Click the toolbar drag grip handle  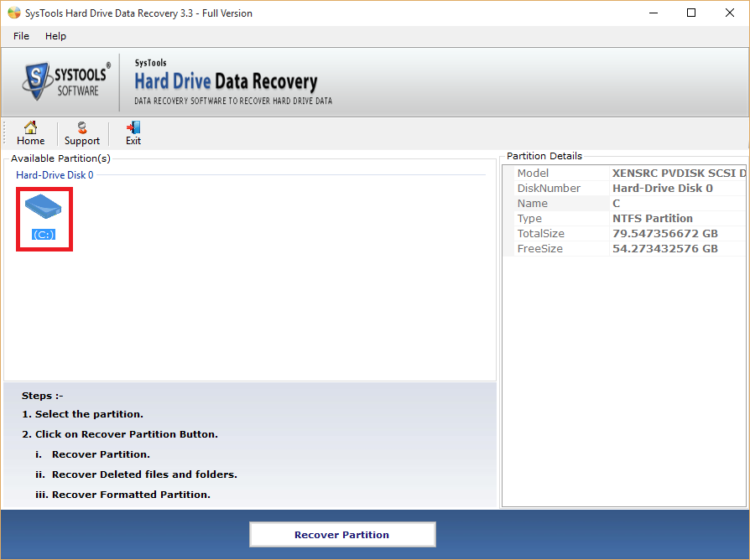click(x=4, y=133)
